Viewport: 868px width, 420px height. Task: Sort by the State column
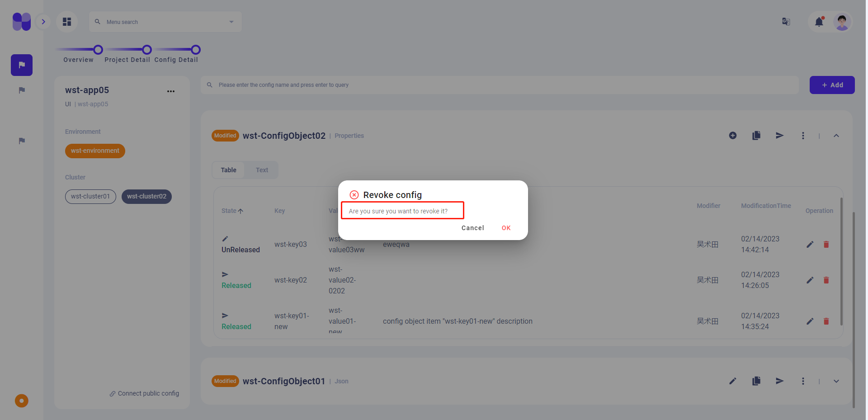(232, 211)
